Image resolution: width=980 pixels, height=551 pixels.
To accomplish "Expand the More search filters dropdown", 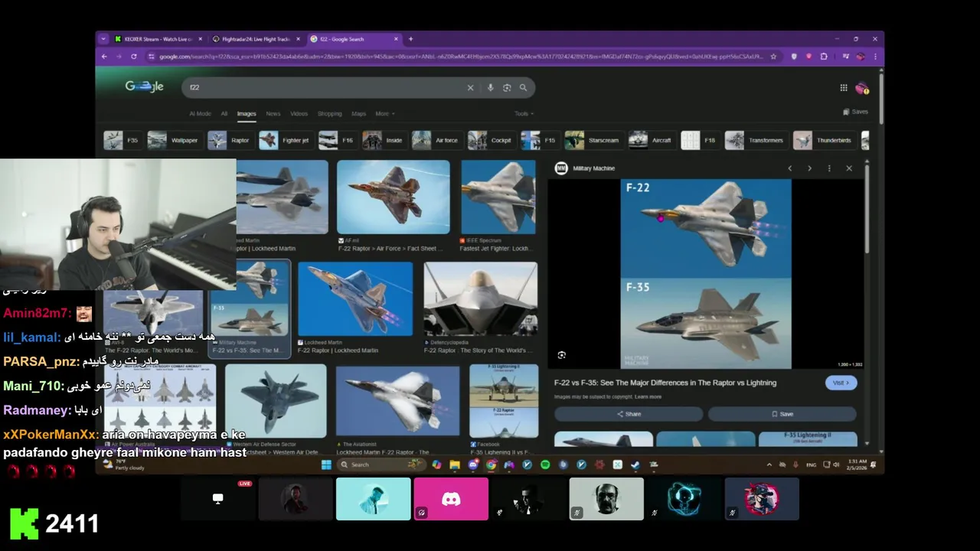I will pos(385,113).
